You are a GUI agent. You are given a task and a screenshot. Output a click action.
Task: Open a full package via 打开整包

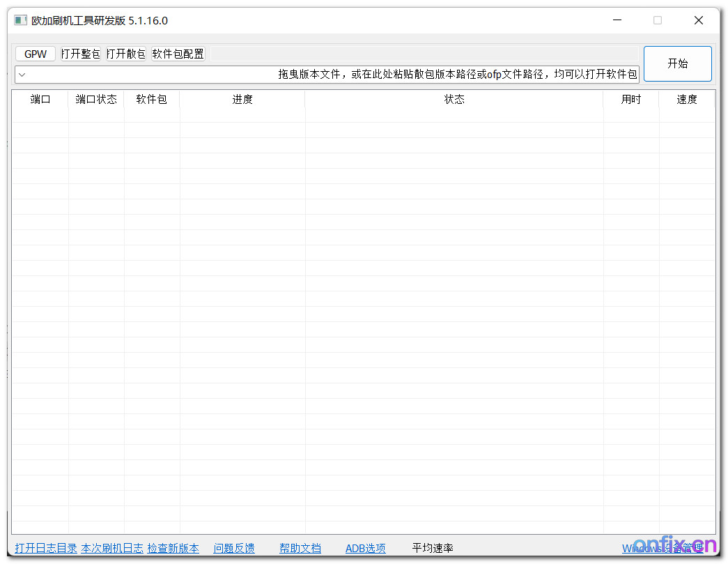coord(81,53)
